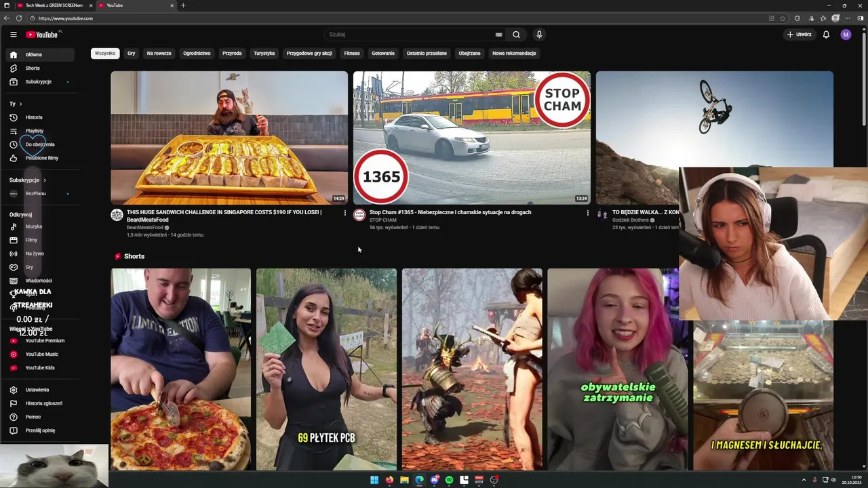Open Gry in the sidebar
The height and width of the screenshot is (488, 868).
41,267
